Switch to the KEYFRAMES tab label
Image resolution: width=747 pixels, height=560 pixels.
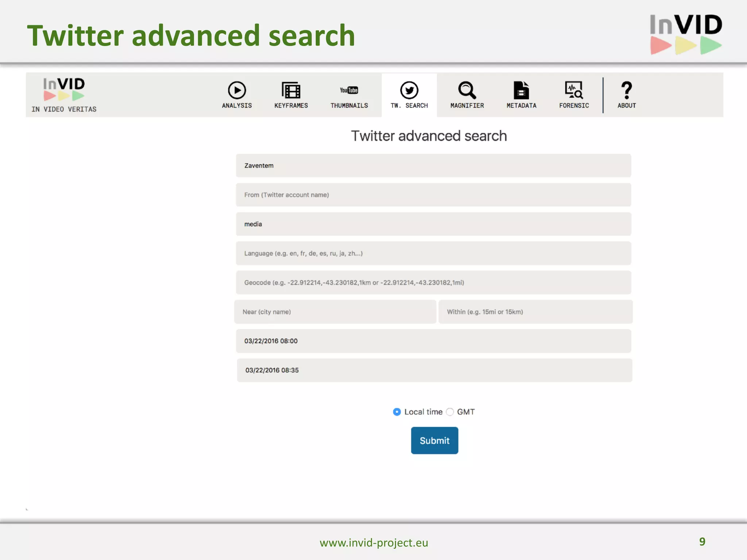(x=291, y=105)
